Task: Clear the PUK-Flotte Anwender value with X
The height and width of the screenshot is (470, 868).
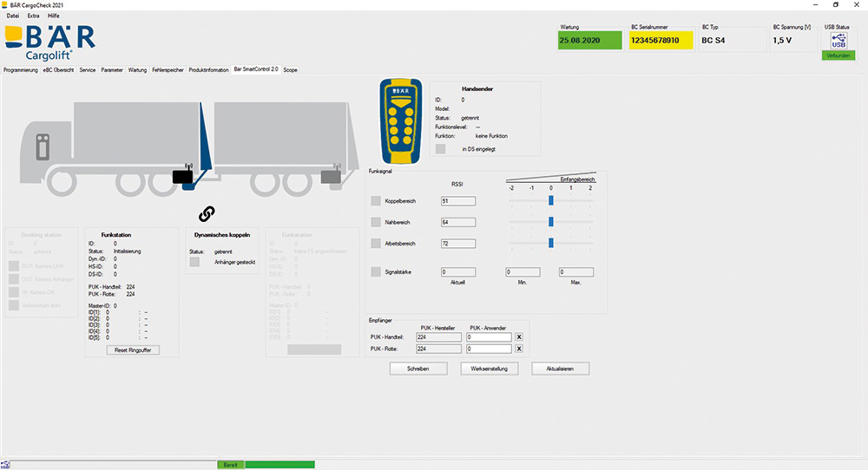Action: tap(519, 349)
